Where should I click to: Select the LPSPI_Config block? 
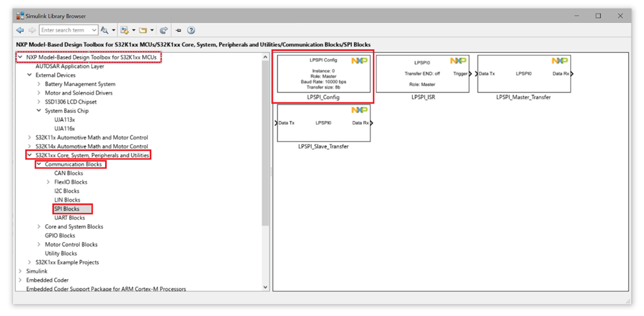click(324, 74)
